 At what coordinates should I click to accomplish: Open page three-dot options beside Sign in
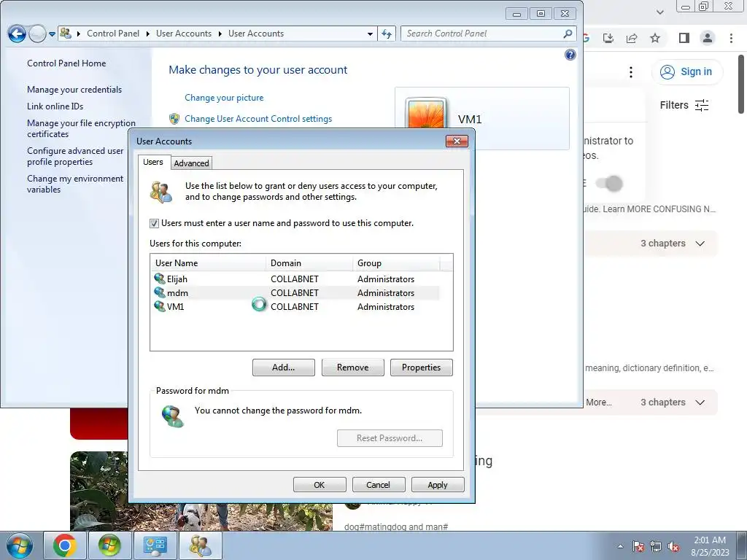click(631, 72)
